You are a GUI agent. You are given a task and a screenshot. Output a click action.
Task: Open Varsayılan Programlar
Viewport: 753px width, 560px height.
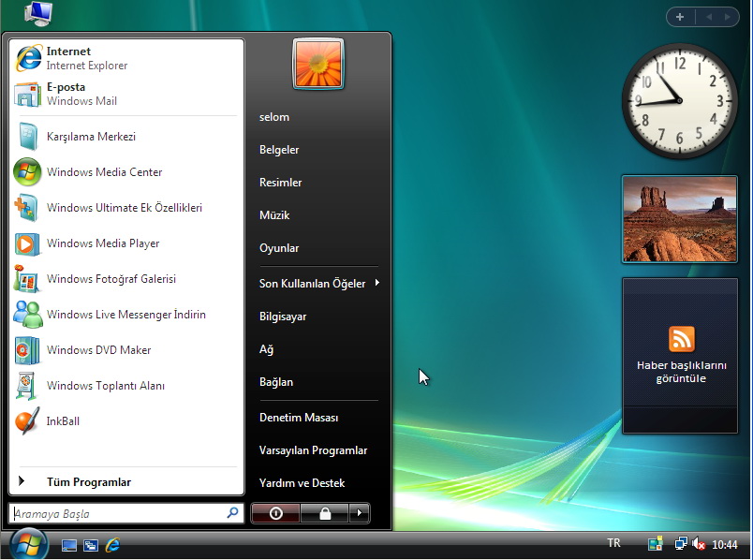coord(313,450)
